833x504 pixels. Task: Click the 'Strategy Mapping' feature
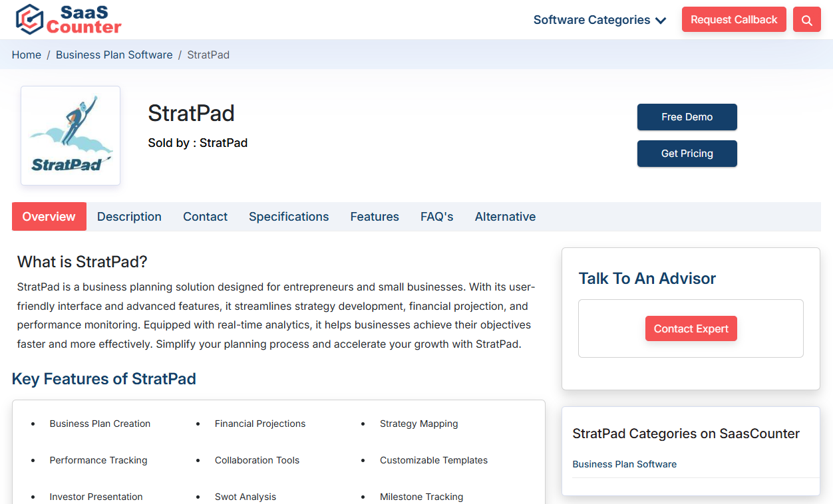coord(419,424)
